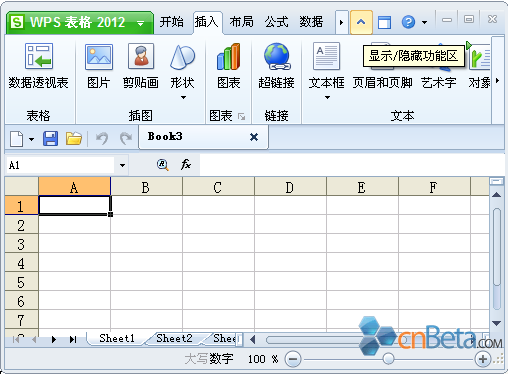
Task: Insert a picture with 图片 icon
Action: (99, 66)
